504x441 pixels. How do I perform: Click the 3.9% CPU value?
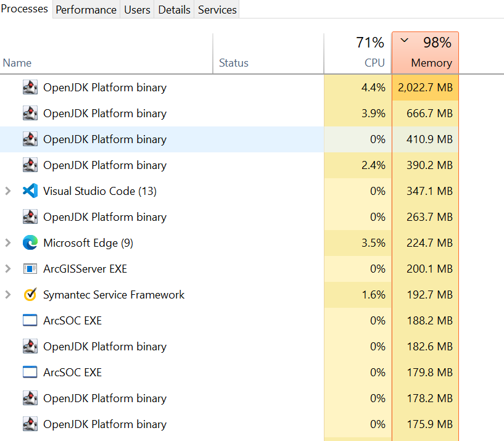point(373,113)
